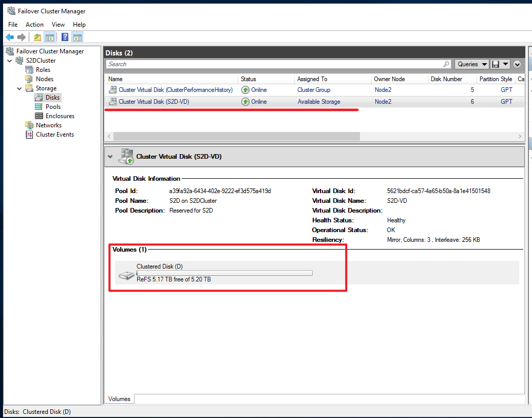
Task: Sort by the Assigned To column header
Action: pos(333,79)
